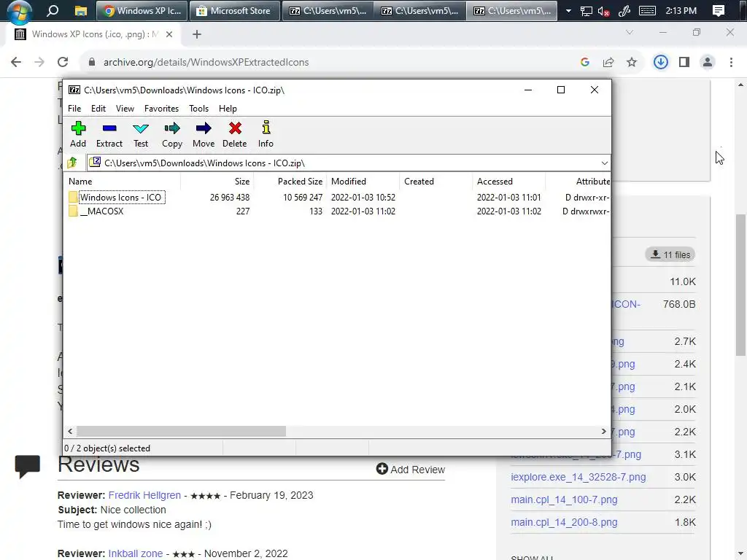This screenshot has height=560, width=747.
Task: Switch to Microsoft Store taskbar window
Action: pyautogui.click(x=234, y=10)
